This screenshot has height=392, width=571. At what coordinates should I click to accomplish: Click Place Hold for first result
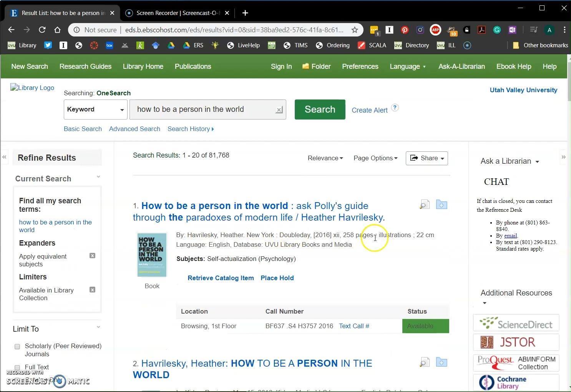tap(277, 278)
